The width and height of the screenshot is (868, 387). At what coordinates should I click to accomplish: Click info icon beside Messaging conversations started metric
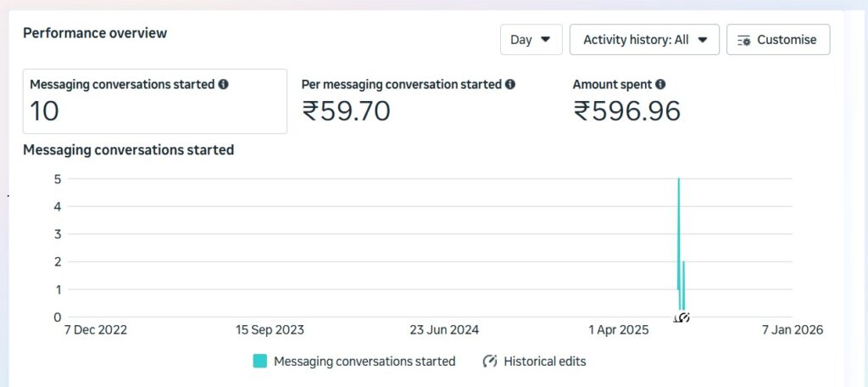(x=223, y=85)
